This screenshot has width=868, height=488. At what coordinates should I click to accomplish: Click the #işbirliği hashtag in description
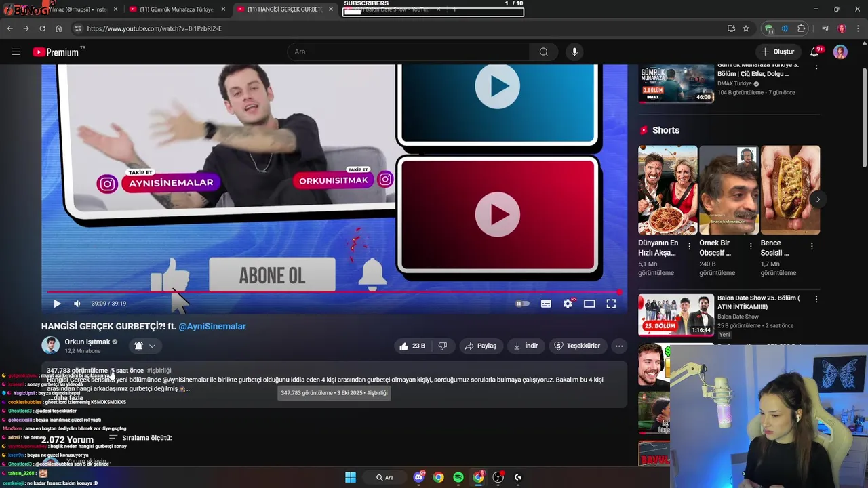(x=159, y=371)
